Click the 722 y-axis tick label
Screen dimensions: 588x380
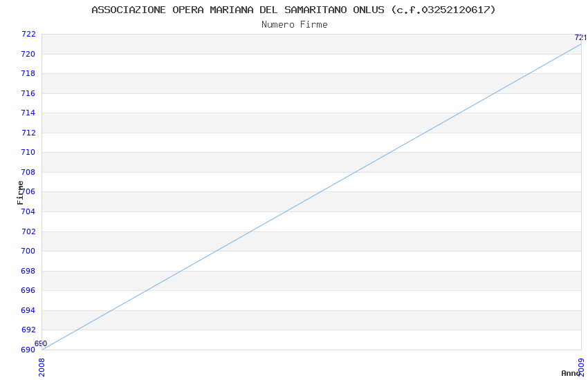(28, 34)
